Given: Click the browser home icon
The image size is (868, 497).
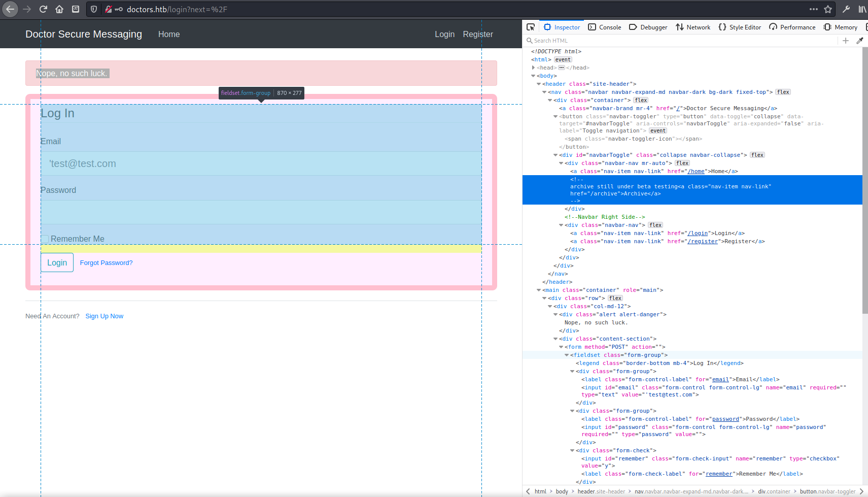Looking at the screenshot, I should click(59, 9).
